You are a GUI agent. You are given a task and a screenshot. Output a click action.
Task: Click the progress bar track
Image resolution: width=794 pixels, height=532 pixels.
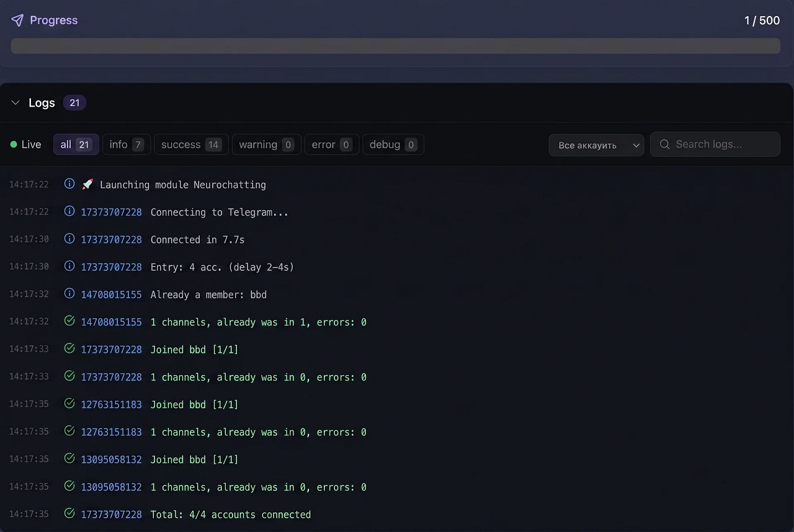[396, 46]
